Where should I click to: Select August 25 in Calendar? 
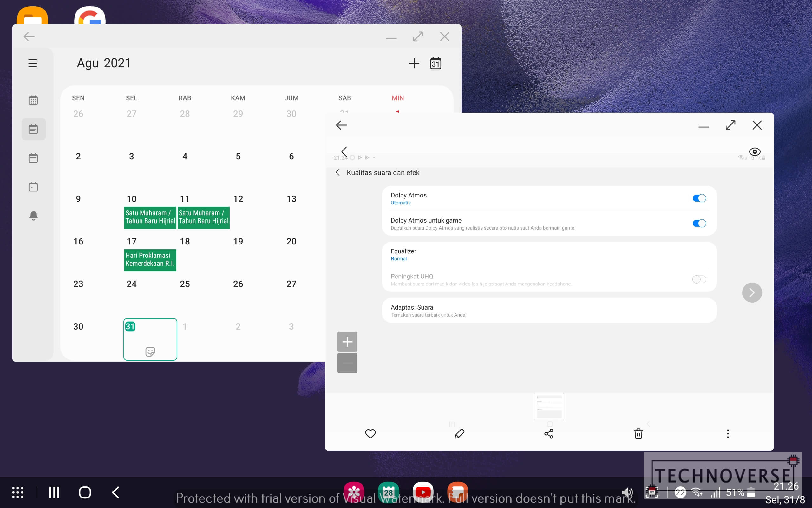coord(185,284)
